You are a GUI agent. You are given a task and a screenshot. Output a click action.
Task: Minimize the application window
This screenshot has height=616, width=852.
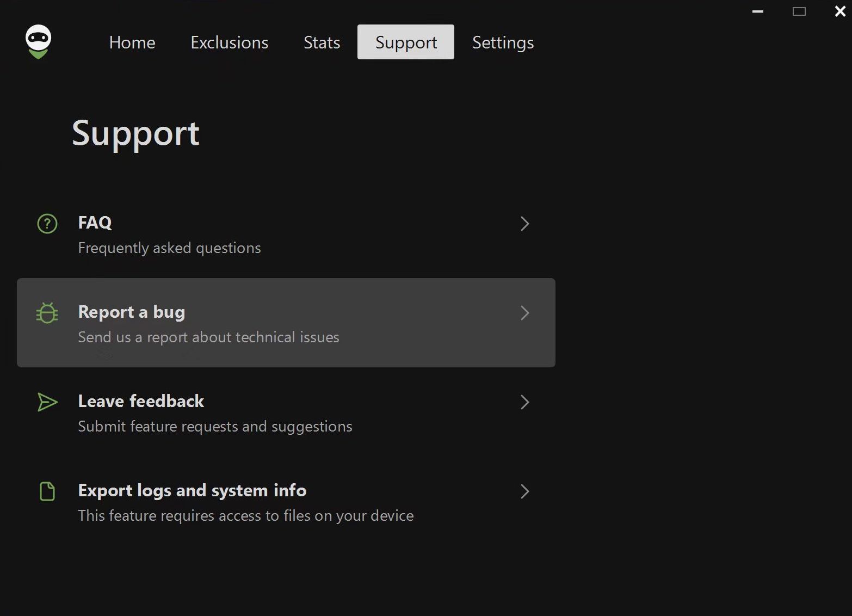[758, 11]
